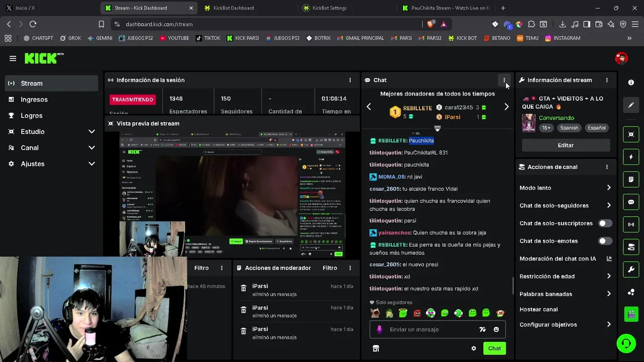Click the green clapperboard icon in the right toolbar
This screenshot has height=362, width=644.
click(x=631, y=315)
